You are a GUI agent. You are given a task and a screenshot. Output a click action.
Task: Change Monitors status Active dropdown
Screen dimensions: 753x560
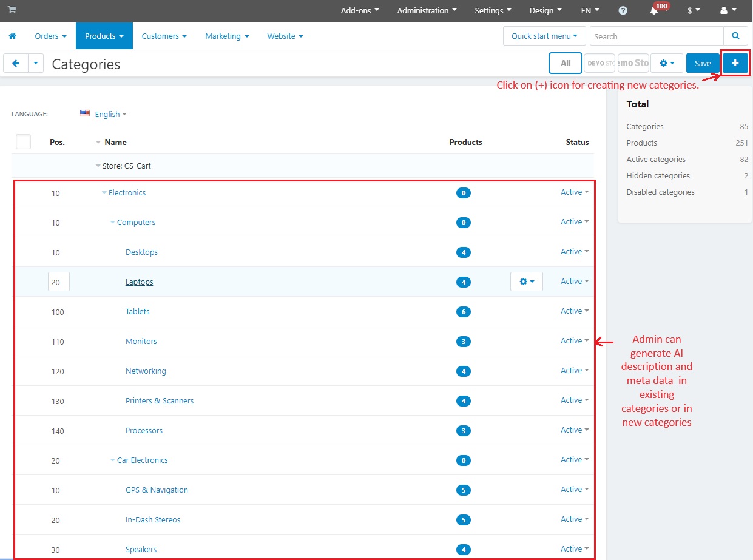click(575, 341)
